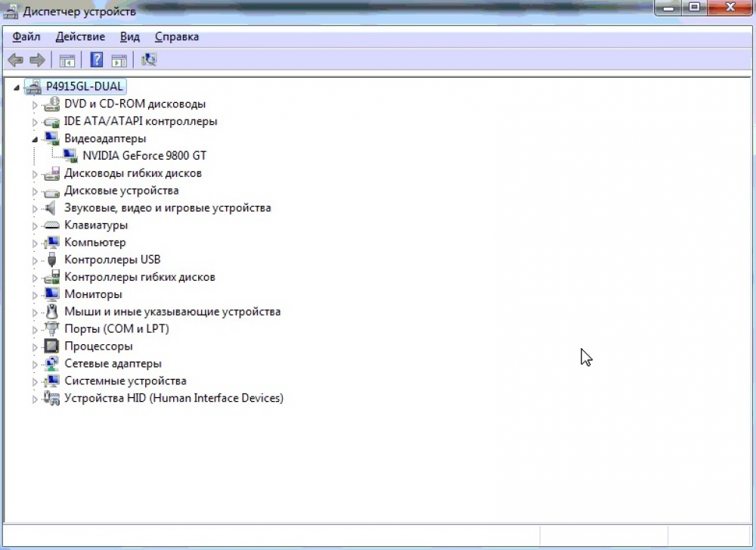Open the Файл menu
This screenshot has width=756, height=550.
26,36
